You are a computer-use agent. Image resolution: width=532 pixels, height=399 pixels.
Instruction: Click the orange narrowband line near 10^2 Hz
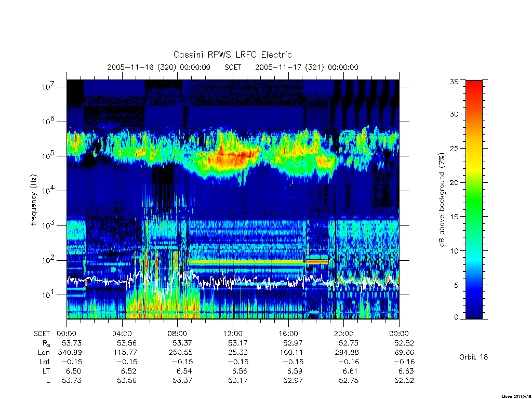(246, 262)
